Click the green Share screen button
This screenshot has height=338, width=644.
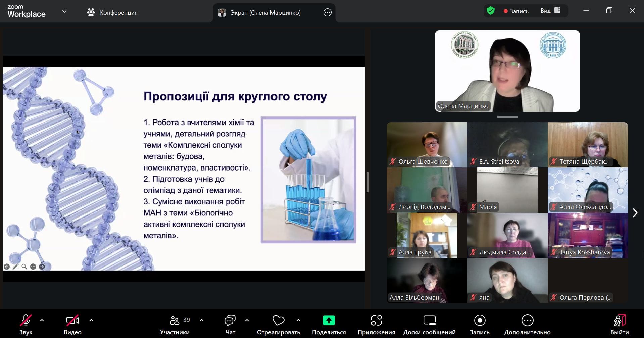click(329, 321)
